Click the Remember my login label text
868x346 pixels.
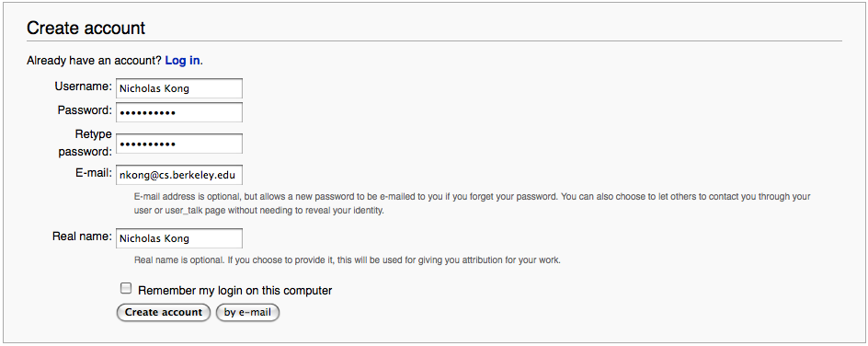234,290
